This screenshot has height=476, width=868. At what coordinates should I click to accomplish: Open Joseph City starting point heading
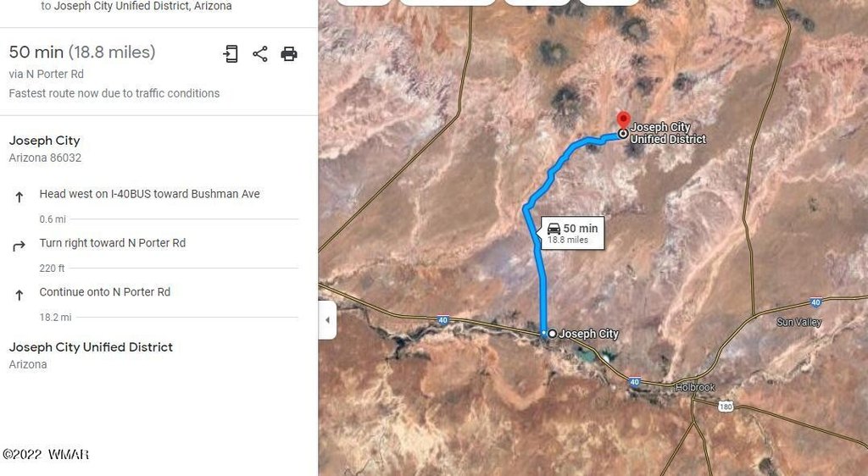pos(44,141)
